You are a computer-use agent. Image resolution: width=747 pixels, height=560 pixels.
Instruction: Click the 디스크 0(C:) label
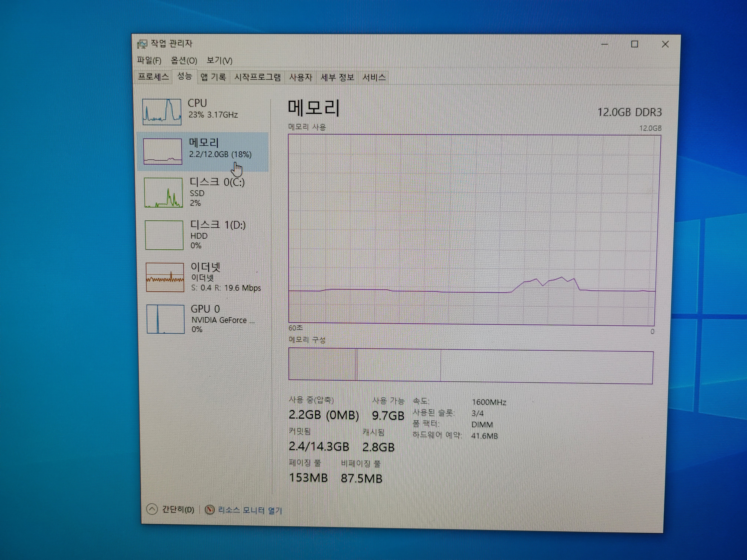click(217, 182)
